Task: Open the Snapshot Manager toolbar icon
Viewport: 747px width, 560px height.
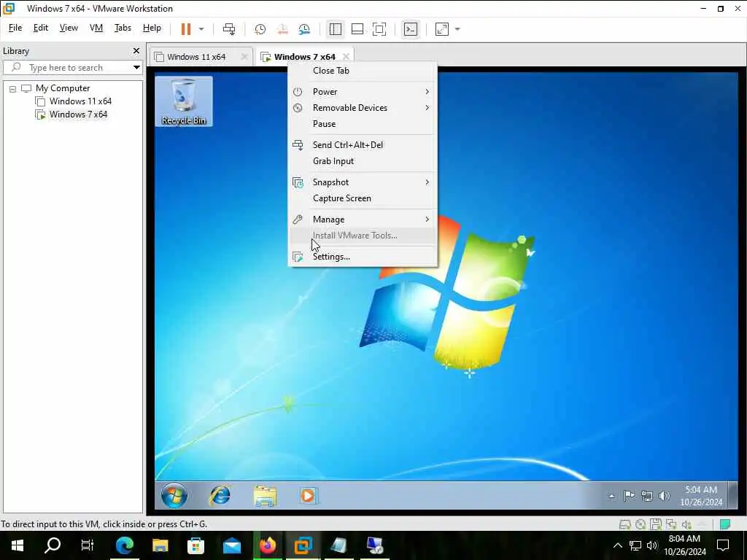Action: point(304,29)
